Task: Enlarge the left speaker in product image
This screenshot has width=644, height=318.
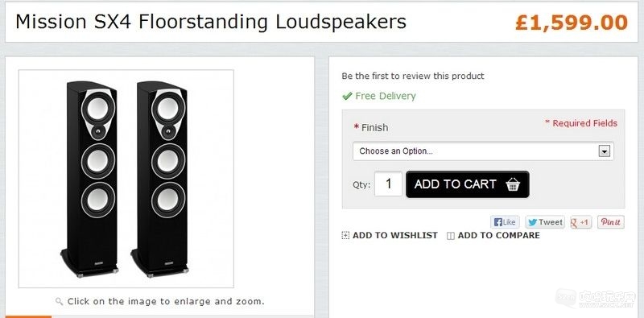Action: pyautogui.click(x=90, y=179)
